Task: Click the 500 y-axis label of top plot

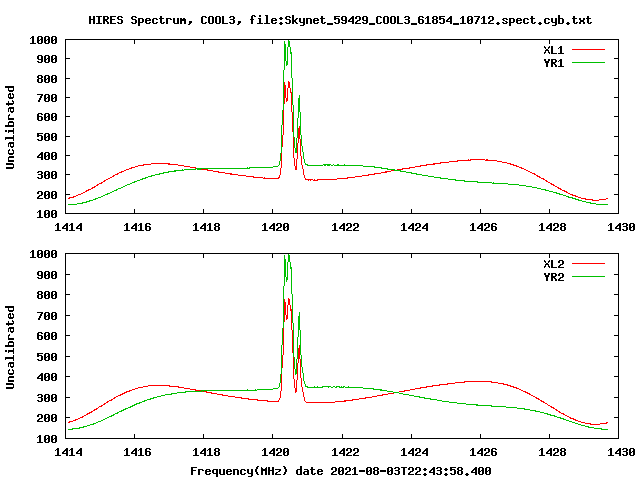Action: 47,137
